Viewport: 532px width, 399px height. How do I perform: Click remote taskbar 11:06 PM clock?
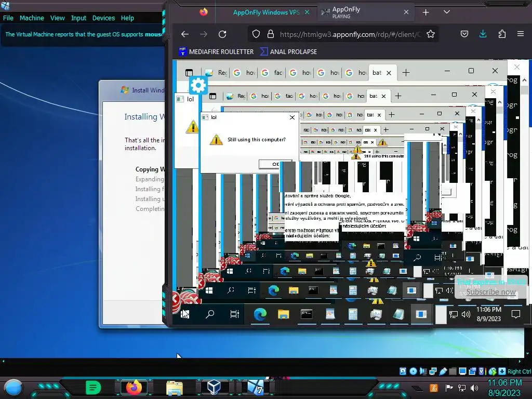(x=488, y=314)
